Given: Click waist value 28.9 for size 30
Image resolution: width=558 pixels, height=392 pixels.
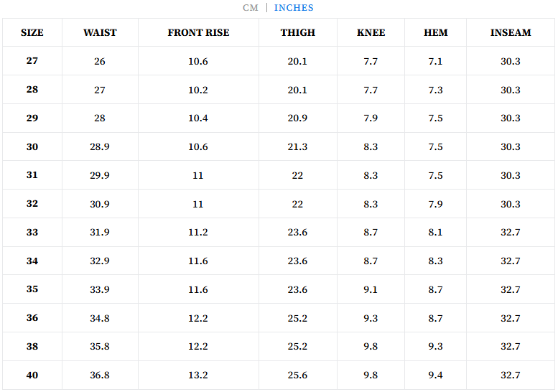Looking at the screenshot, I should (100, 147).
